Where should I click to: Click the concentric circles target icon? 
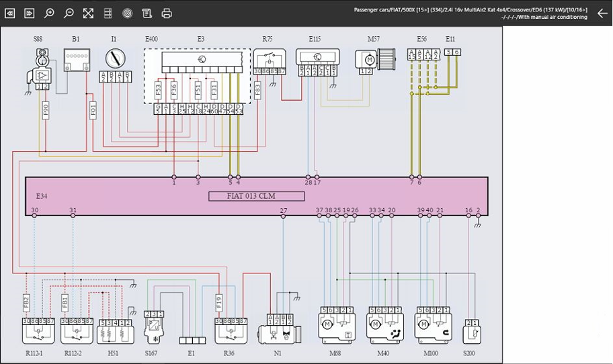tap(128, 13)
